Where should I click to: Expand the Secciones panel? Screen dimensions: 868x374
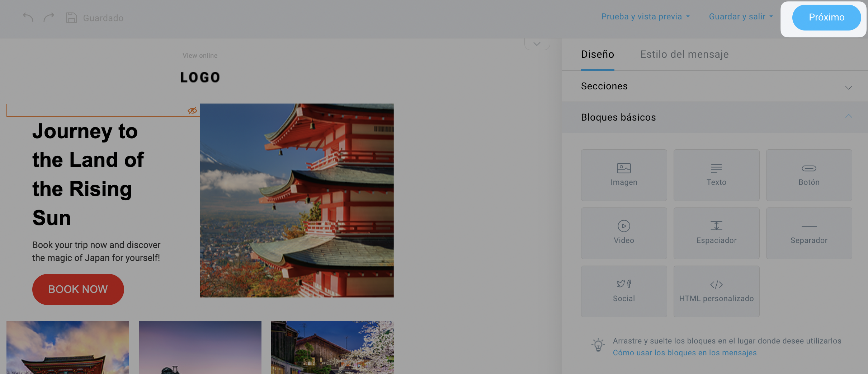(714, 86)
